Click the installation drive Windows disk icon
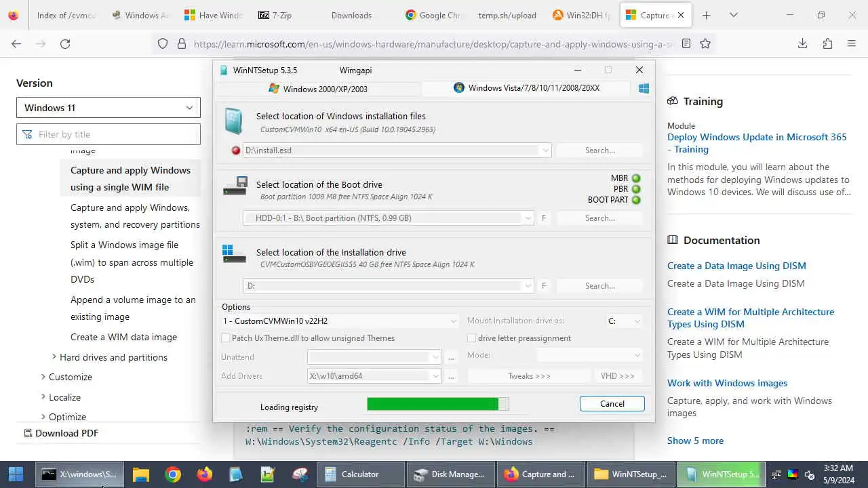Viewport: 868px width, 488px height. (x=235, y=254)
